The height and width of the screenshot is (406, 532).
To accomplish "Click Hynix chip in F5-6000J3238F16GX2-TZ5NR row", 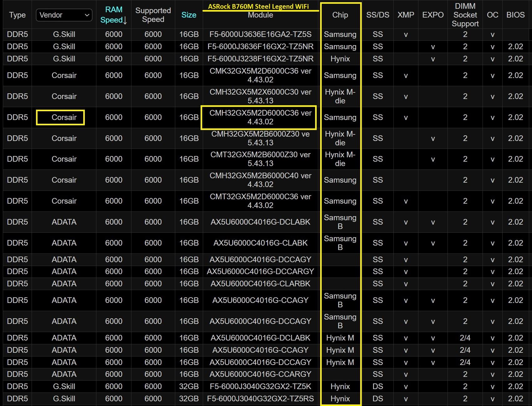I will coord(340,59).
